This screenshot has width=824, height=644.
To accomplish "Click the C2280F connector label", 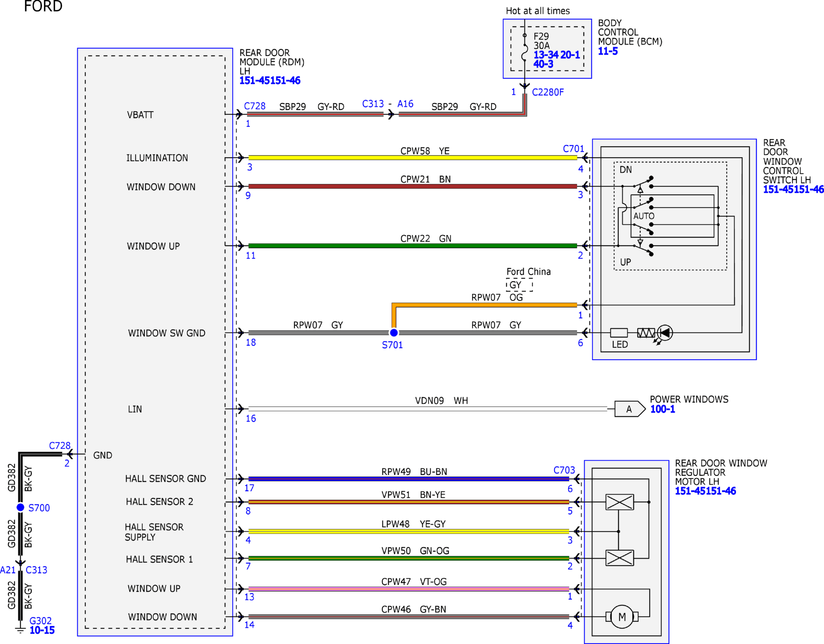I will coord(548,92).
